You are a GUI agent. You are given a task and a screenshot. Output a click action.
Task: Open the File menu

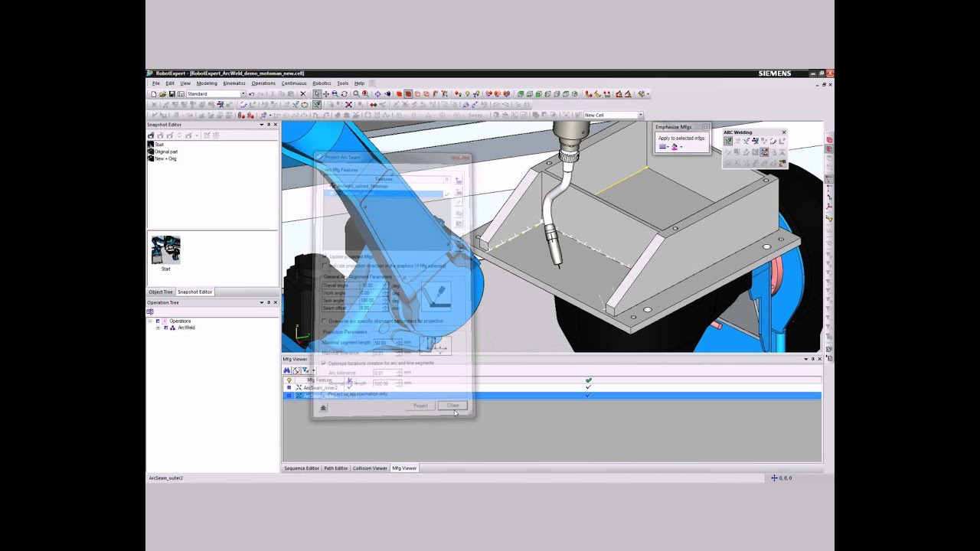[x=155, y=83]
